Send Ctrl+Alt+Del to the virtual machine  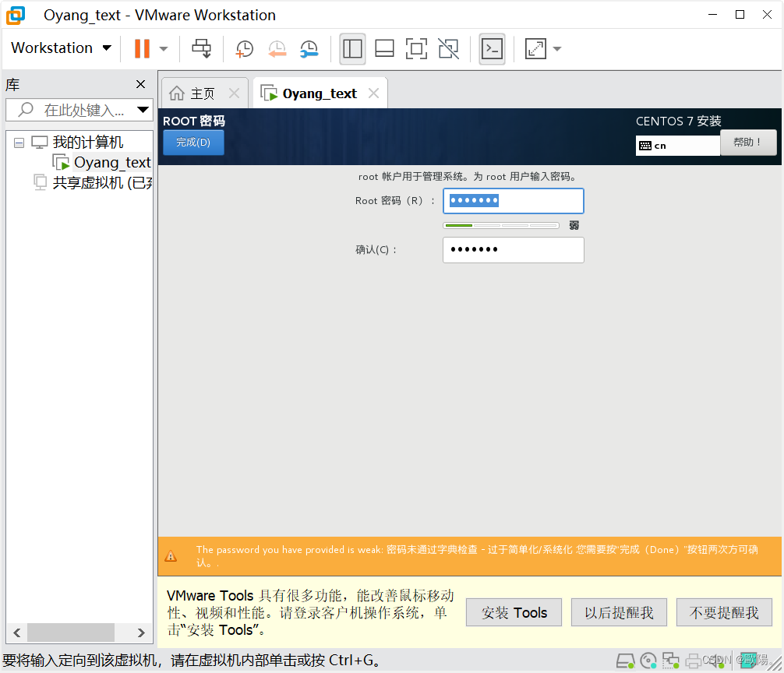202,49
